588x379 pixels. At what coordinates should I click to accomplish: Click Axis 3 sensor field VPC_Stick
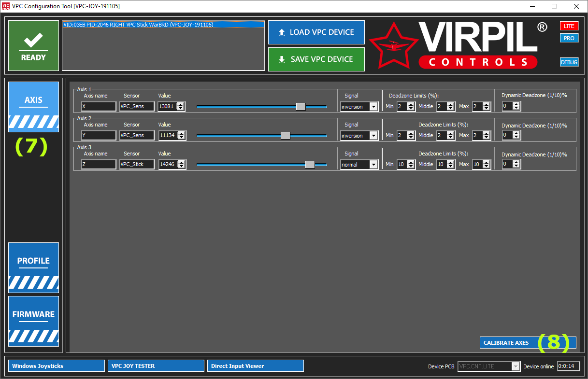point(137,165)
